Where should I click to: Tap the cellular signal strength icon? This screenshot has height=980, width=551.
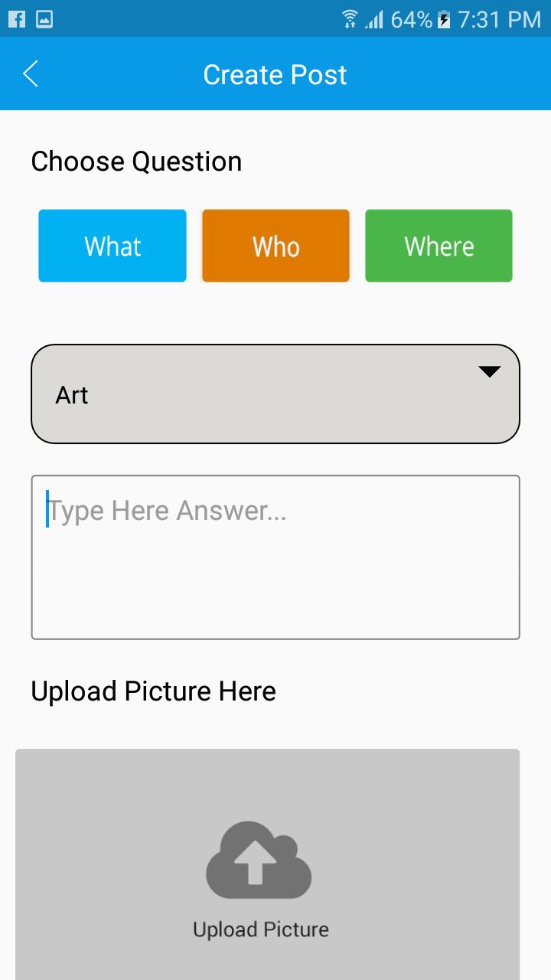pyautogui.click(x=373, y=19)
